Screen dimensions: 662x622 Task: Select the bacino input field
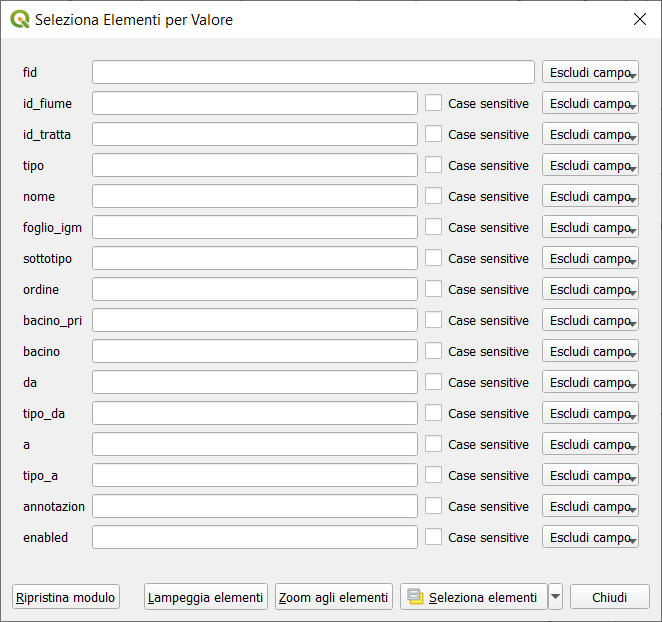255,351
